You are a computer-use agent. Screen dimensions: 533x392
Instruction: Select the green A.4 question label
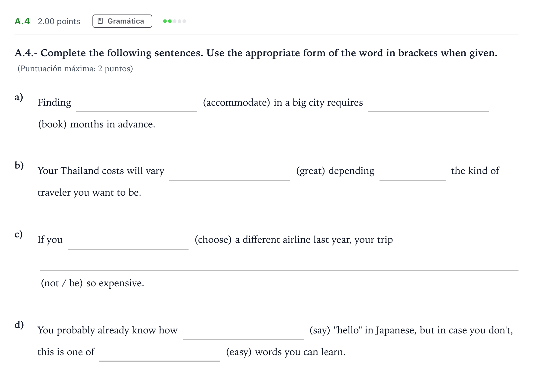tap(22, 21)
